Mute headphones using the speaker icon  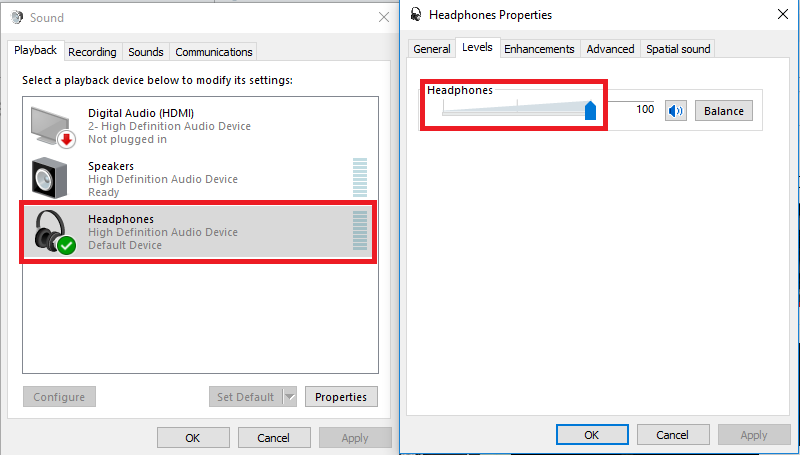click(677, 110)
